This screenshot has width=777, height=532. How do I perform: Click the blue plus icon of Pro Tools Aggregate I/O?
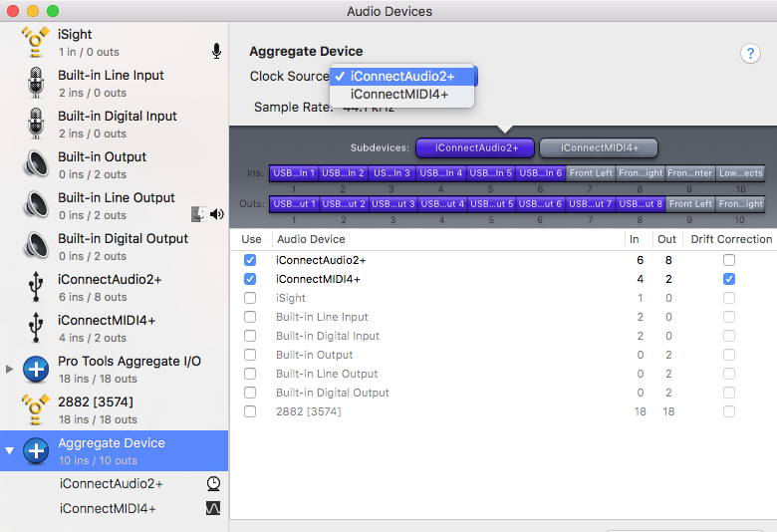point(36,369)
